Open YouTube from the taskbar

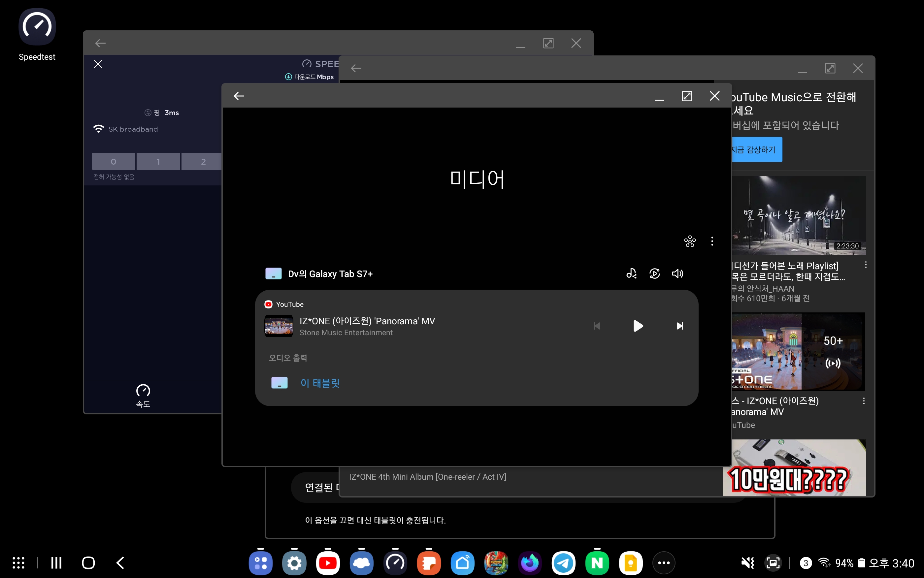coord(328,563)
